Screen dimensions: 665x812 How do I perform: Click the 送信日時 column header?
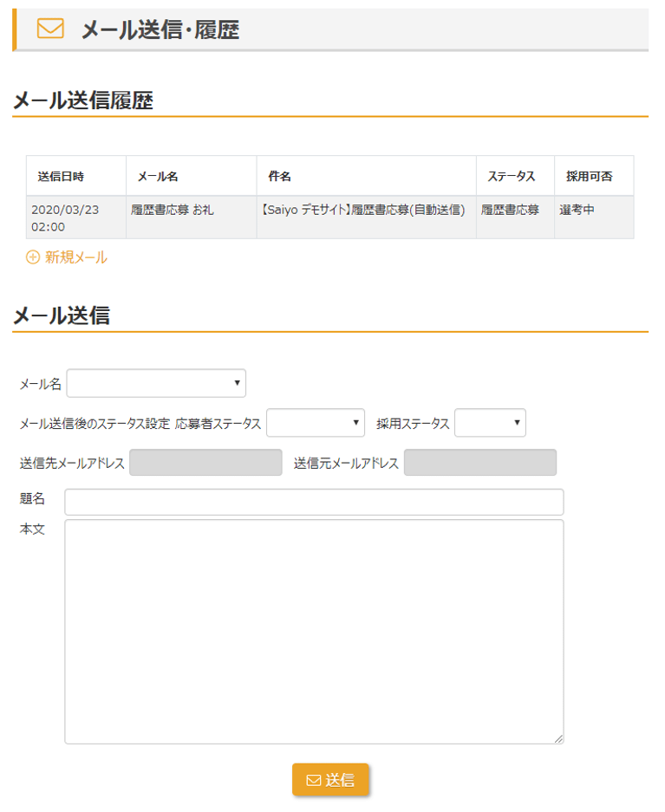[x=61, y=176]
